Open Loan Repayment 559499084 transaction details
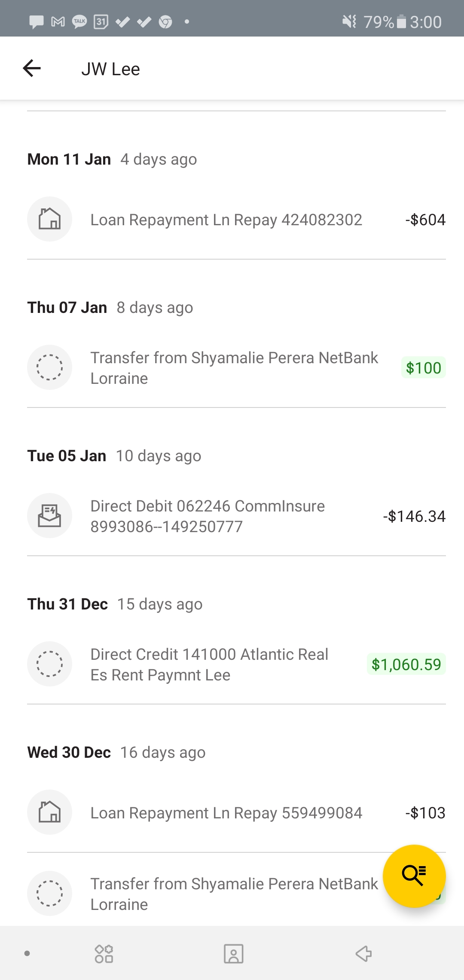This screenshot has width=464, height=980. click(x=226, y=813)
